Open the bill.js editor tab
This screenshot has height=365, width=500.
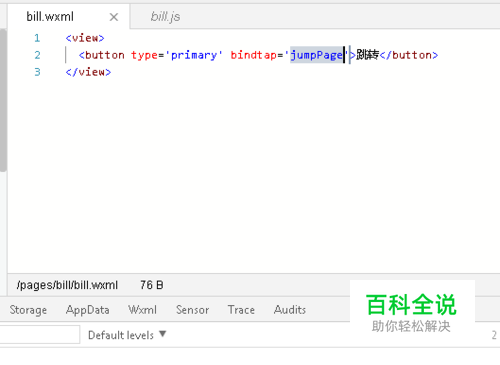click(165, 17)
